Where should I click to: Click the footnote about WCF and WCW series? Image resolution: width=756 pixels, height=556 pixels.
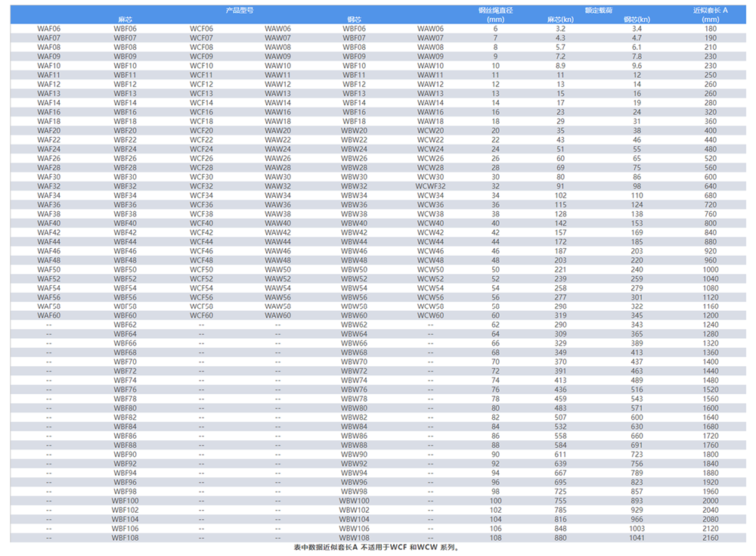[x=377, y=548]
